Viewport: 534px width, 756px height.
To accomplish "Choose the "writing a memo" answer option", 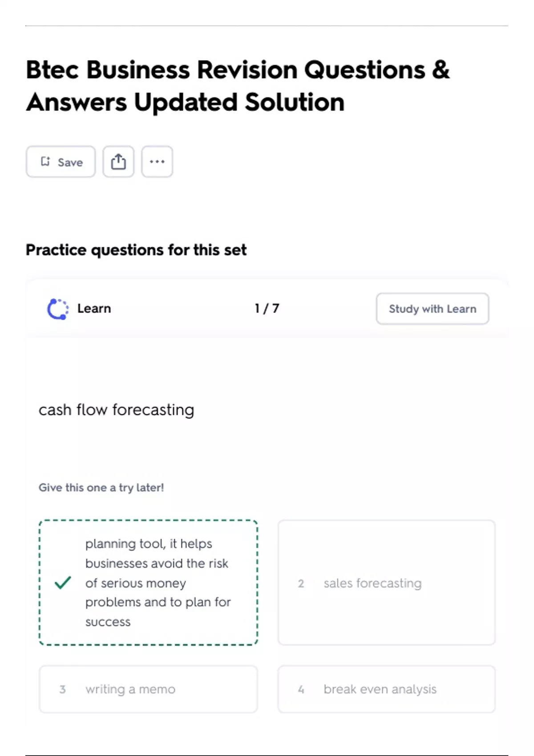I will pyautogui.click(x=130, y=689).
